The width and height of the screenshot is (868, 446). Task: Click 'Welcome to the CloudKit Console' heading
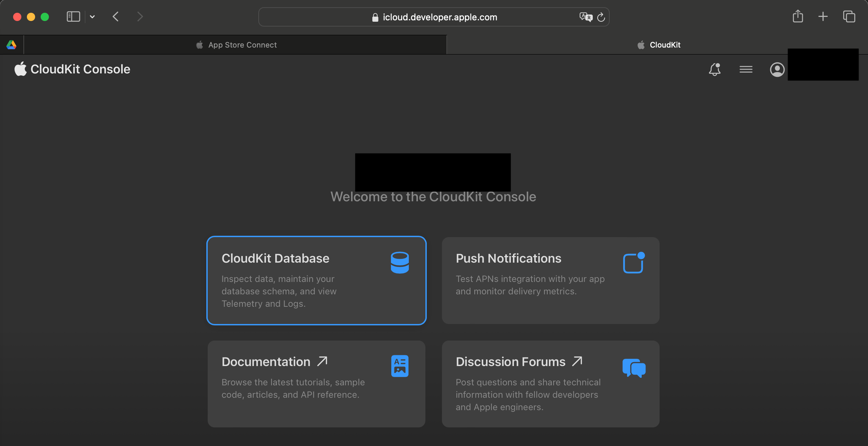(x=433, y=197)
